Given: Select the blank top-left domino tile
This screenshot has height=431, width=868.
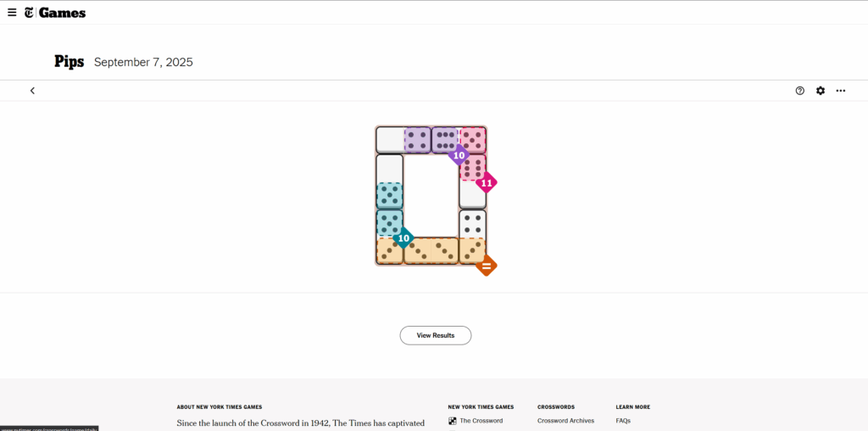Looking at the screenshot, I should point(390,140).
